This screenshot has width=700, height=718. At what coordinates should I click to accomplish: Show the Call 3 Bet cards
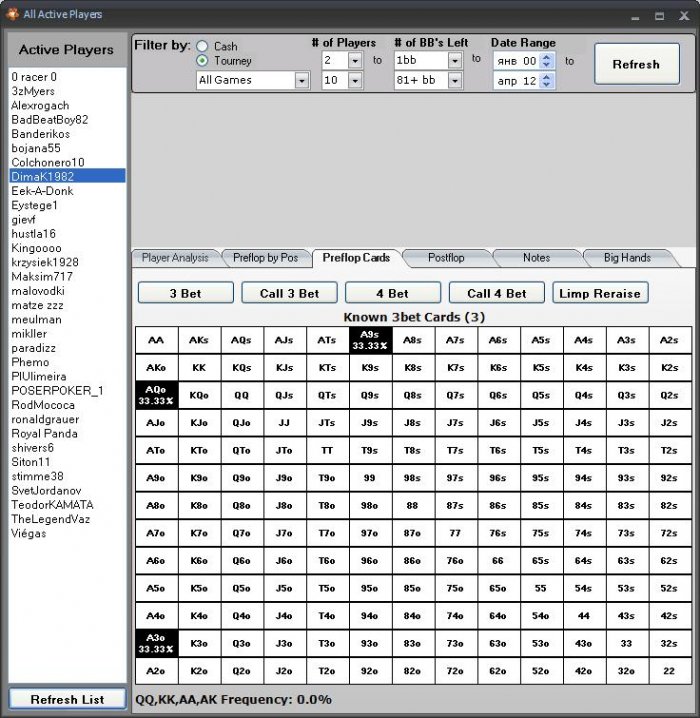point(289,293)
